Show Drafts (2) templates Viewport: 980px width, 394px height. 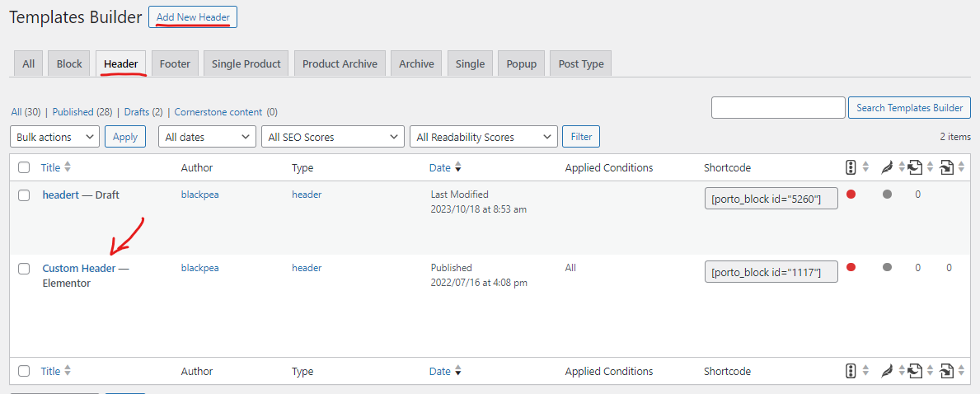click(x=143, y=112)
